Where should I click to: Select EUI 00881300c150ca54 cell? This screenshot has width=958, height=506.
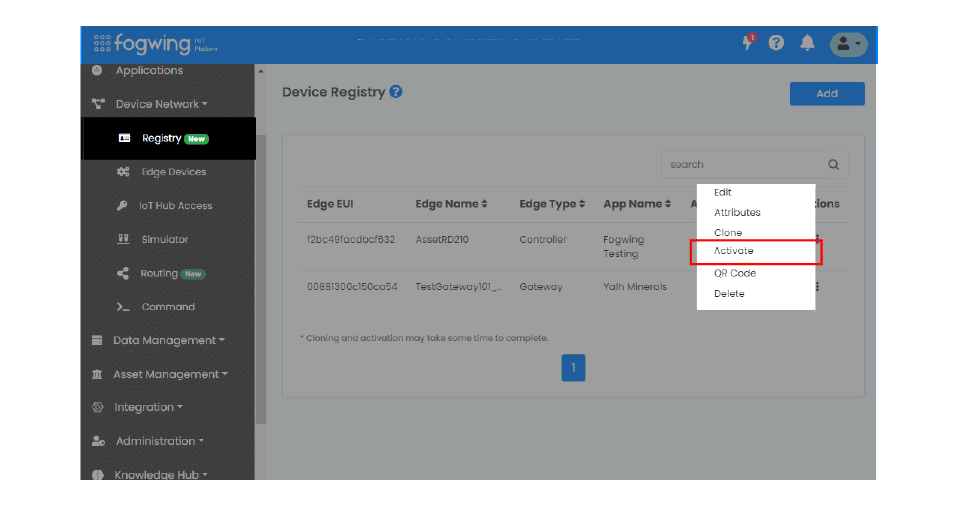[352, 287]
